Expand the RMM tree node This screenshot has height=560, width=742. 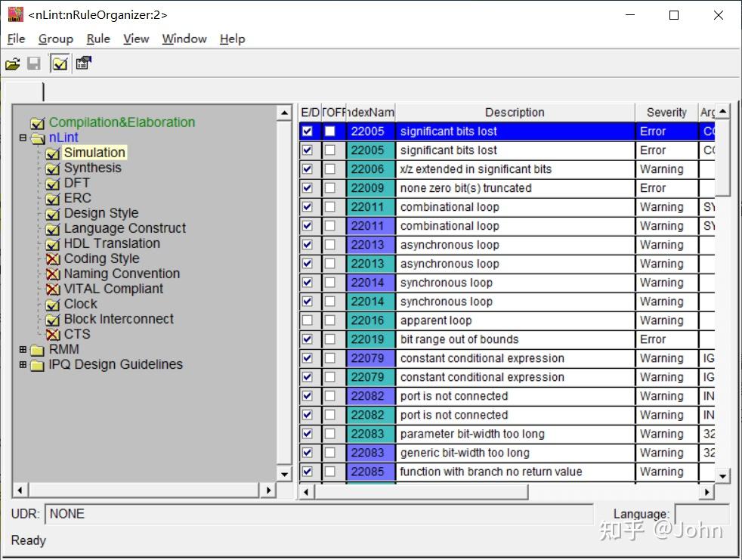[x=23, y=350]
